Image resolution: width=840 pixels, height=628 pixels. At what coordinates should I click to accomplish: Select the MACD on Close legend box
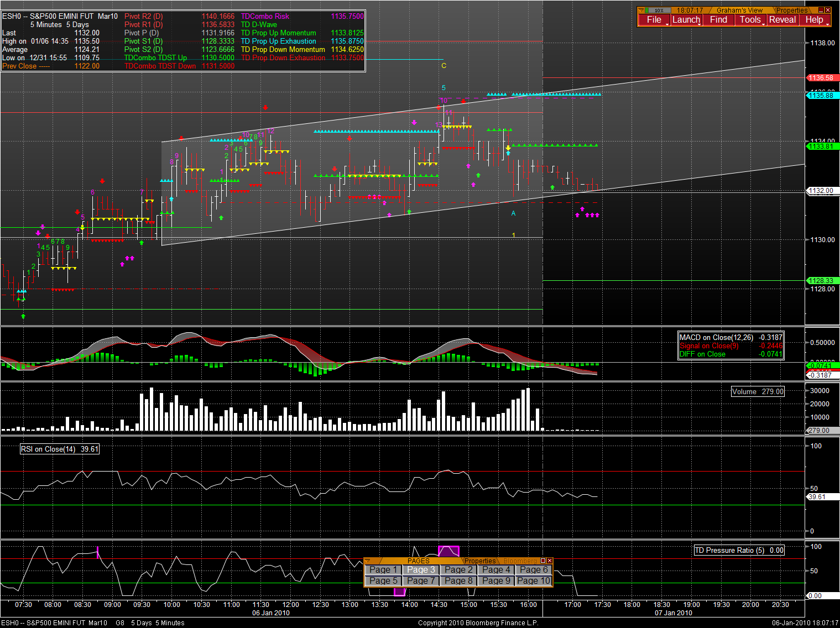731,346
